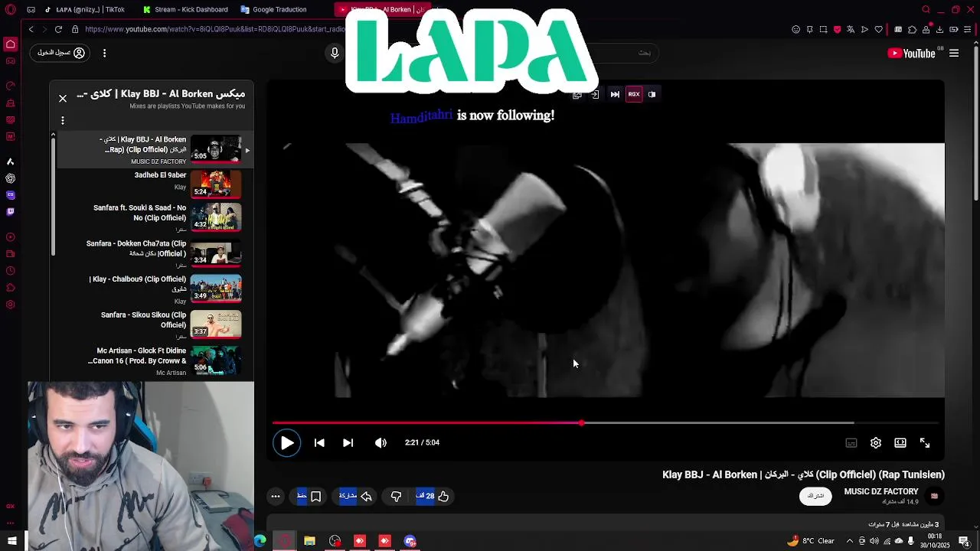The image size is (980, 551).
Task: Open the MUSIC DZ FACTORY channel avatar
Action: (x=934, y=496)
